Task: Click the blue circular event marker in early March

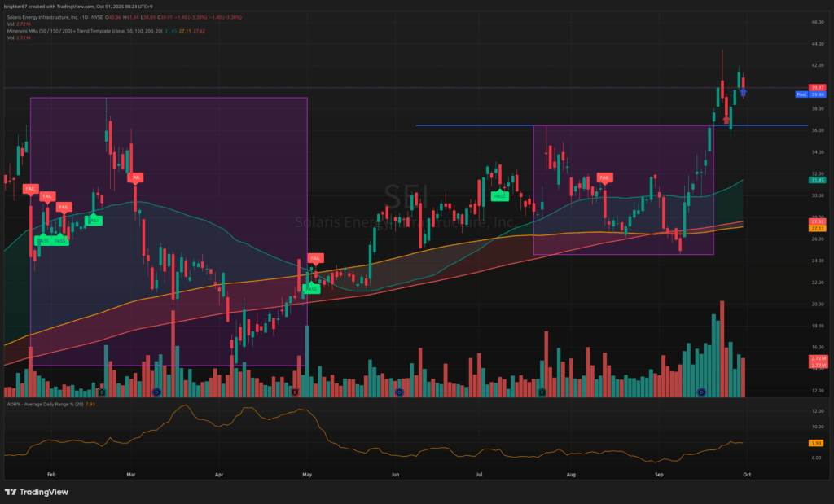Action: point(156,392)
